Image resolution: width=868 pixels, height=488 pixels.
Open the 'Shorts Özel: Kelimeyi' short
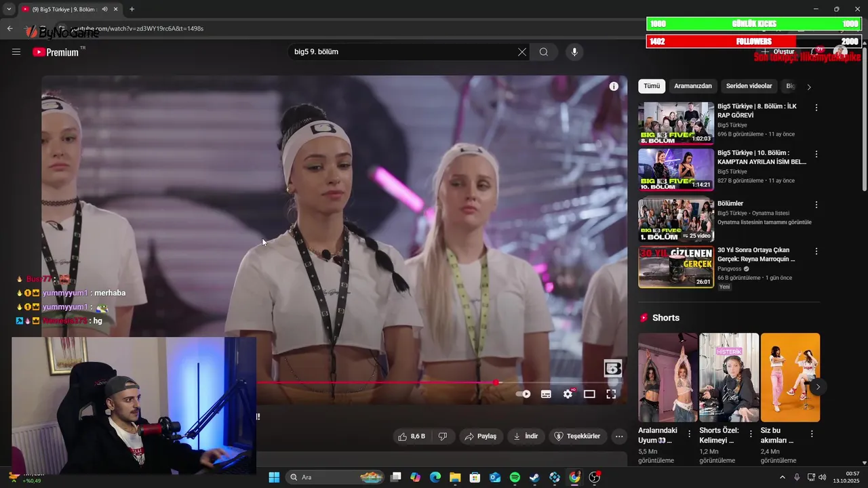tap(729, 378)
